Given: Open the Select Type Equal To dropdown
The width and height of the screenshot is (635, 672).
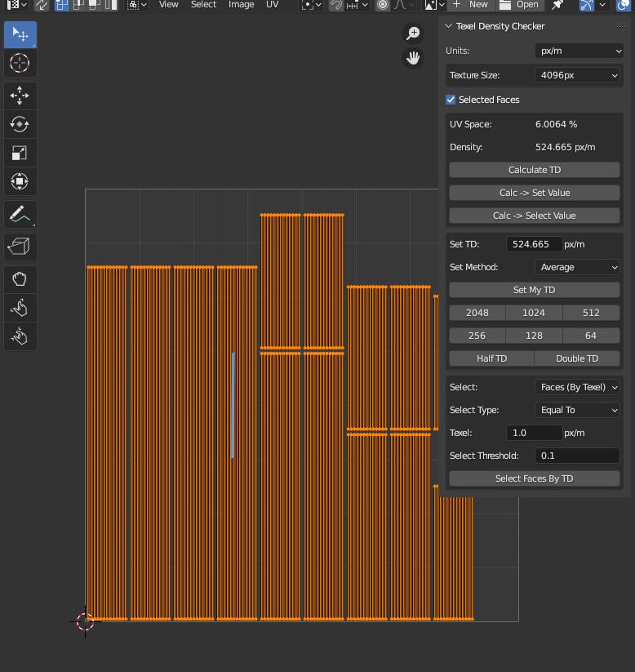Looking at the screenshot, I should pos(577,410).
